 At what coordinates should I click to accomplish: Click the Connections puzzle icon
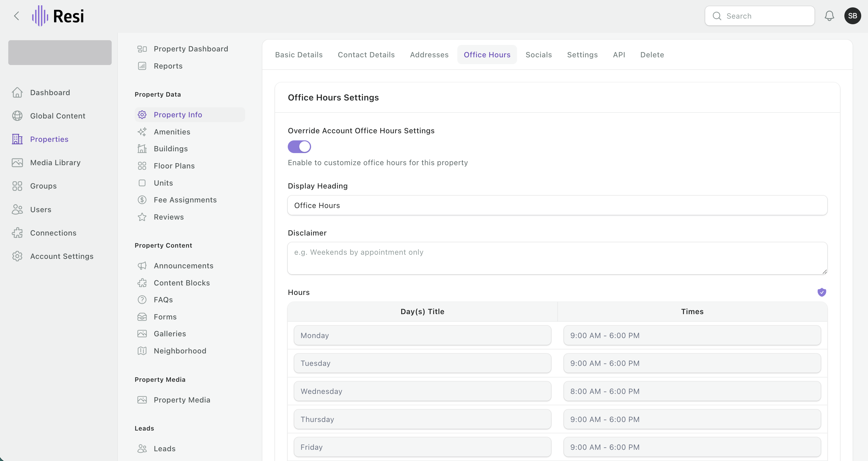[17, 233]
